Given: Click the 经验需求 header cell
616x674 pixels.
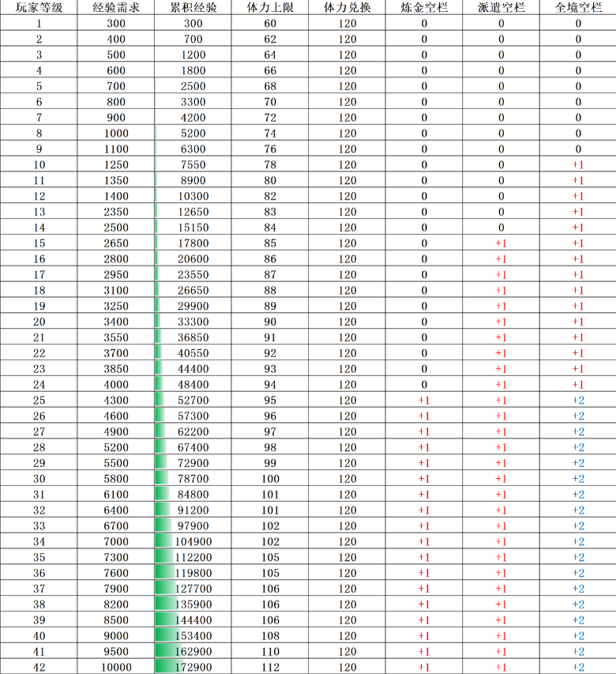Looking at the screenshot, I should [116, 7].
